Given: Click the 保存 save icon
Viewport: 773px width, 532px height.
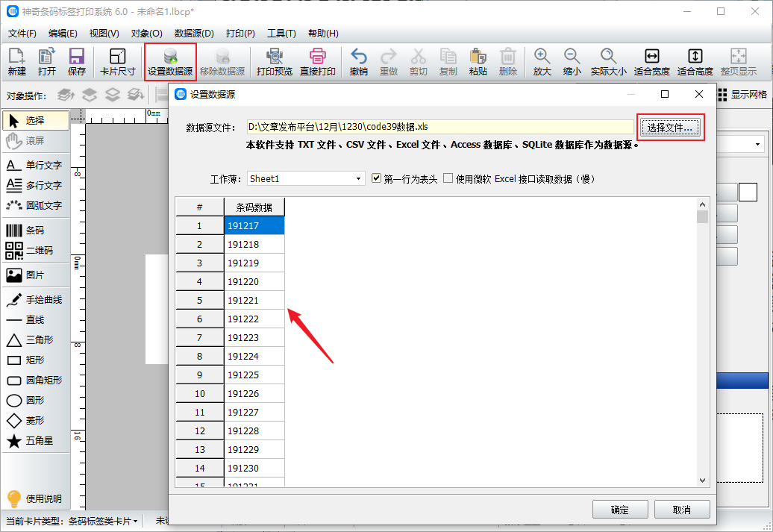Looking at the screenshot, I should pyautogui.click(x=76, y=62).
